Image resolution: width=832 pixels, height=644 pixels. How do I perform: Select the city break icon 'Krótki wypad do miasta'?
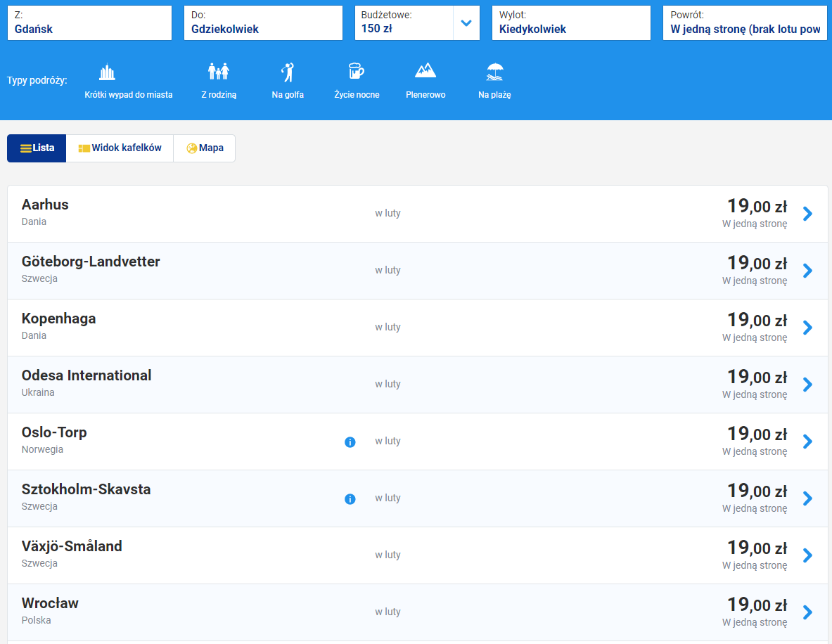[x=107, y=72]
